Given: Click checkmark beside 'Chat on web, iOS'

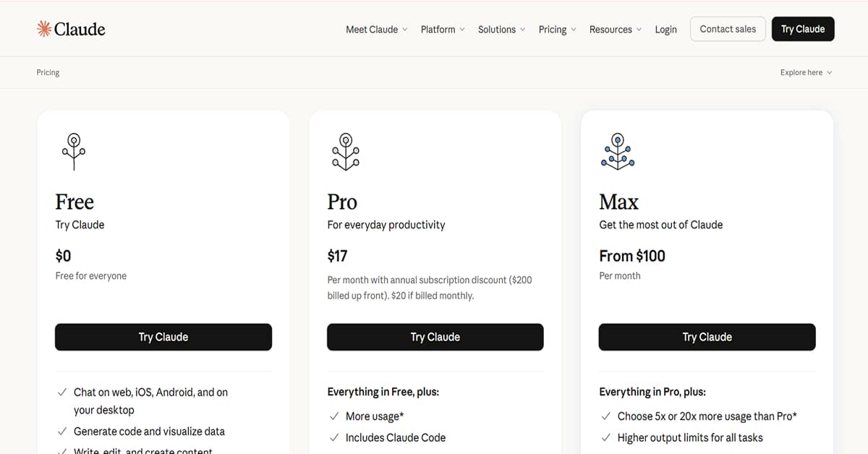Looking at the screenshot, I should coord(62,393).
